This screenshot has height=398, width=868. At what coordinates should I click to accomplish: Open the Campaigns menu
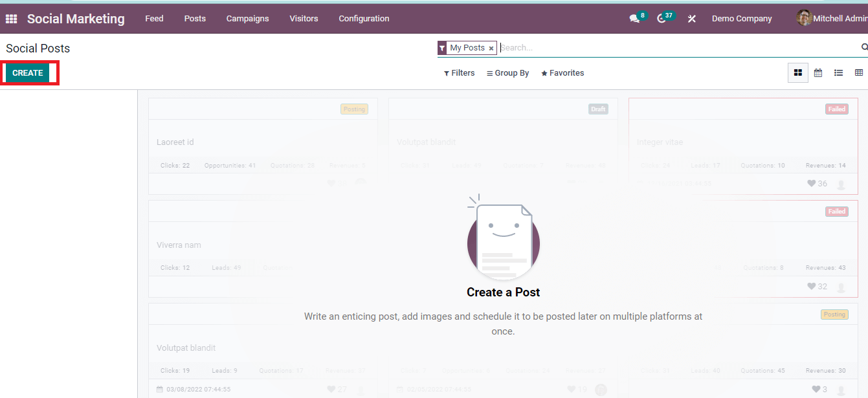coord(247,19)
